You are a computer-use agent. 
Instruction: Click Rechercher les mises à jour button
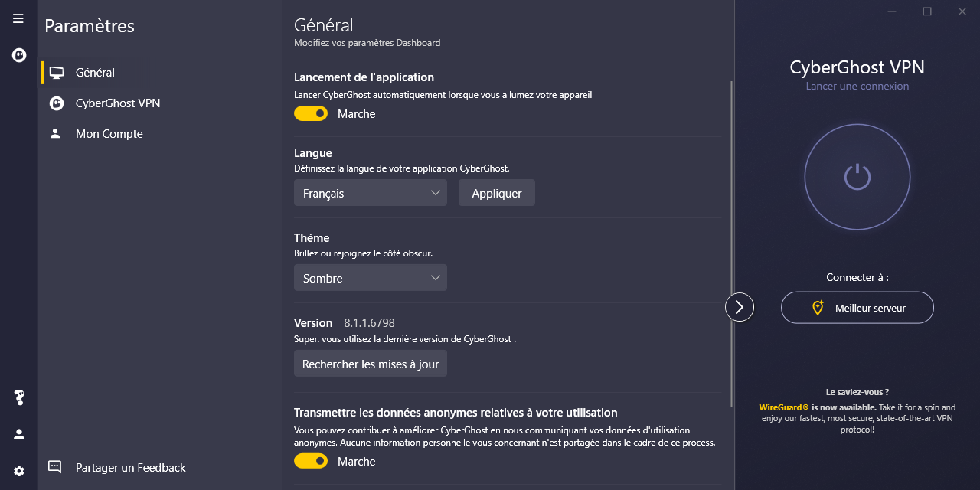pyautogui.click(x=371, y=364)
